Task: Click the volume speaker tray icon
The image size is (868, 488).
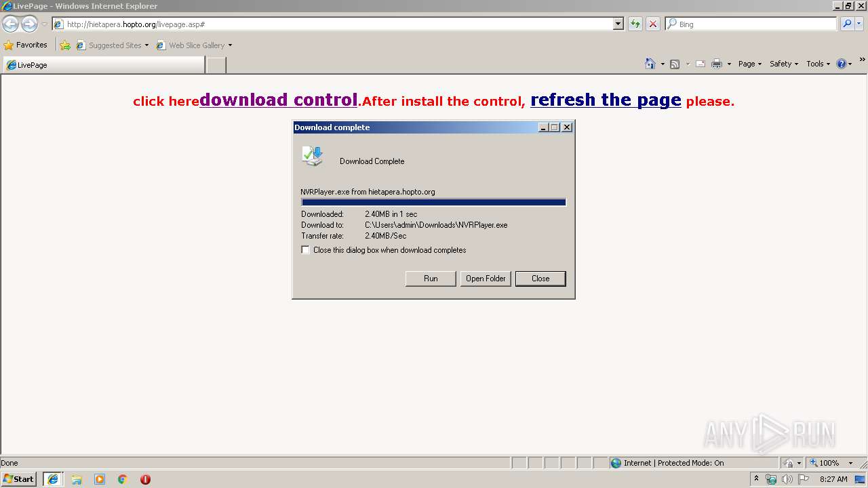Action: point(787,479)
